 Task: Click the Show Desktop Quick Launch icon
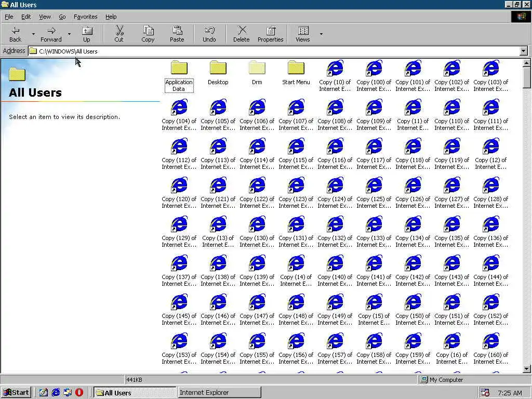tap(44, 393)
